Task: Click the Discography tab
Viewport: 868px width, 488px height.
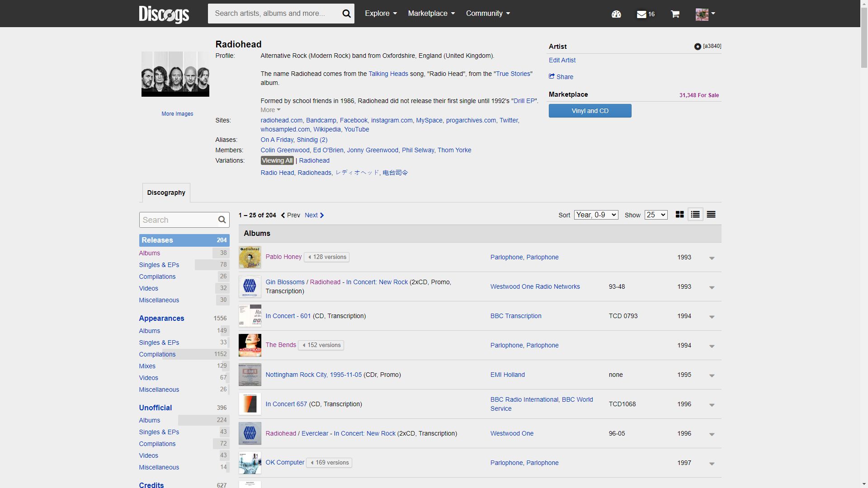Action: coord(166,192)
